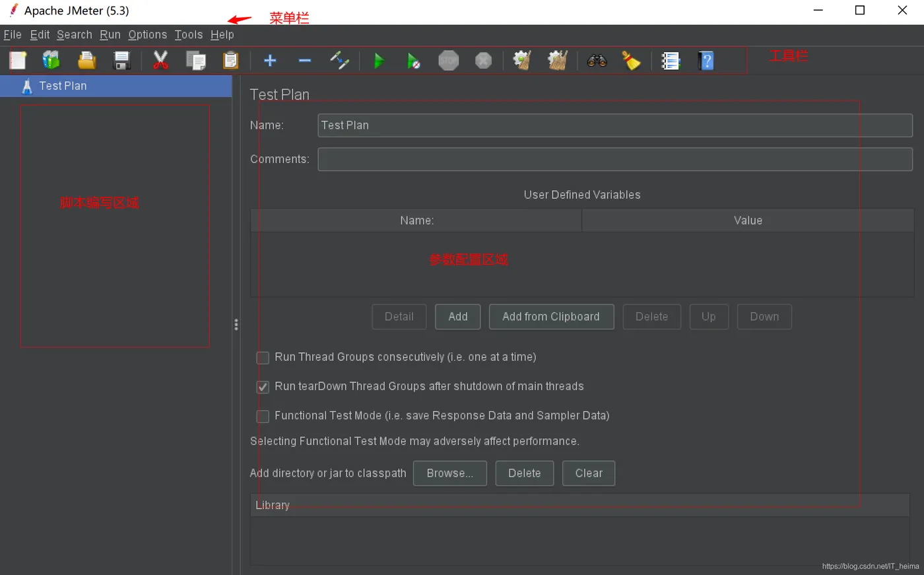Click the Down button

(764, 317)
